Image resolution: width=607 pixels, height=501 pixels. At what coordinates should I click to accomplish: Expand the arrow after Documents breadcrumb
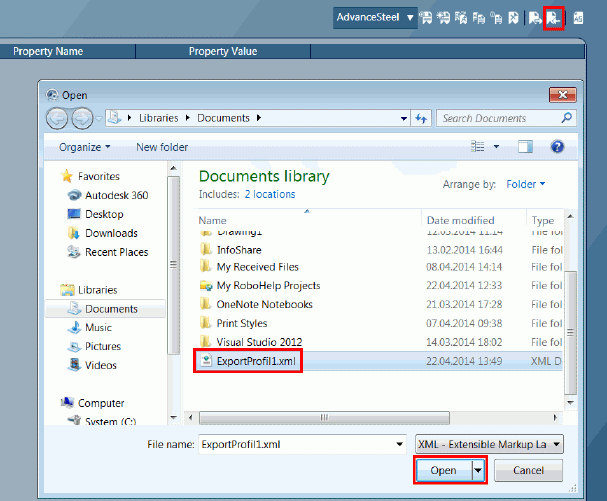259,118
